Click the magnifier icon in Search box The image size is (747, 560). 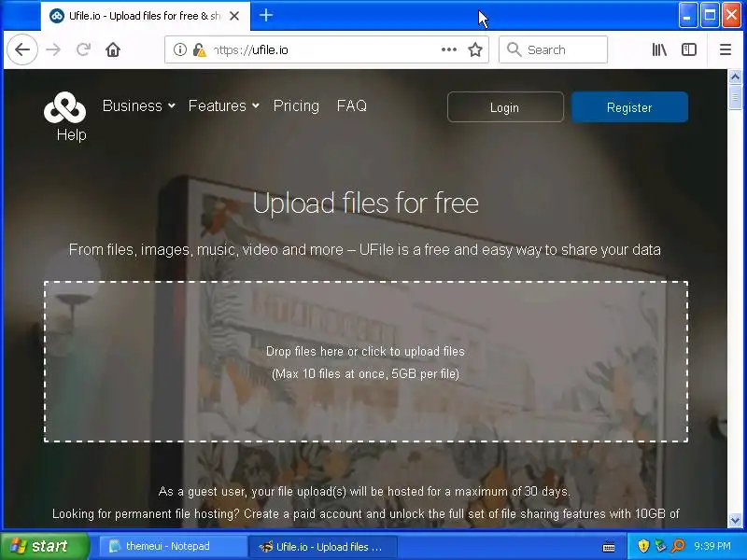click(514, 49)
